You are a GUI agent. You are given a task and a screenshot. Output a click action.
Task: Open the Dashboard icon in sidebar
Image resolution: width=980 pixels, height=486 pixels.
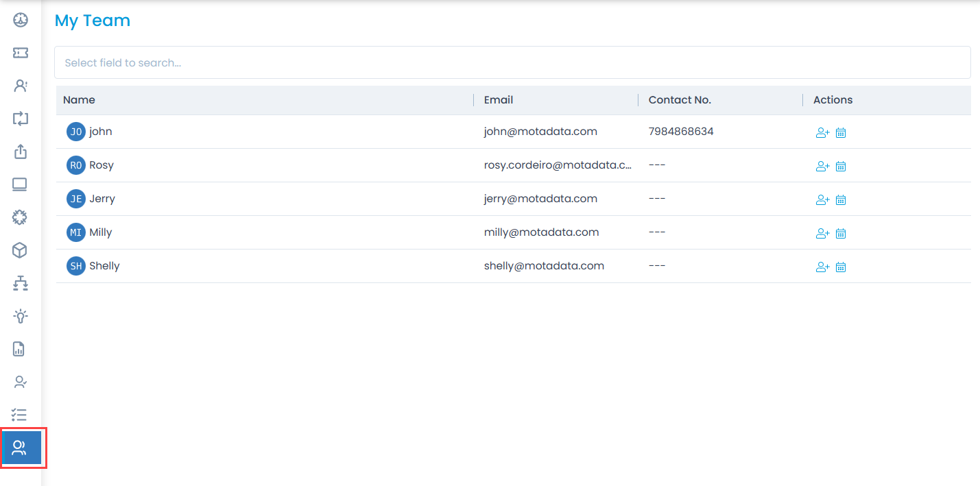tap(21, 20)
